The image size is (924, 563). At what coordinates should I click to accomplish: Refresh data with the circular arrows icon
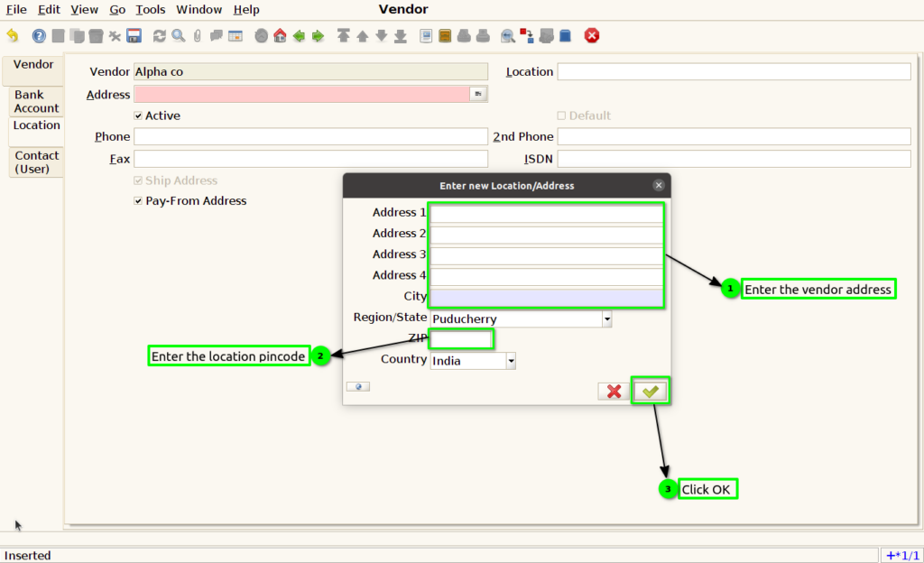(x=159, y=36)
